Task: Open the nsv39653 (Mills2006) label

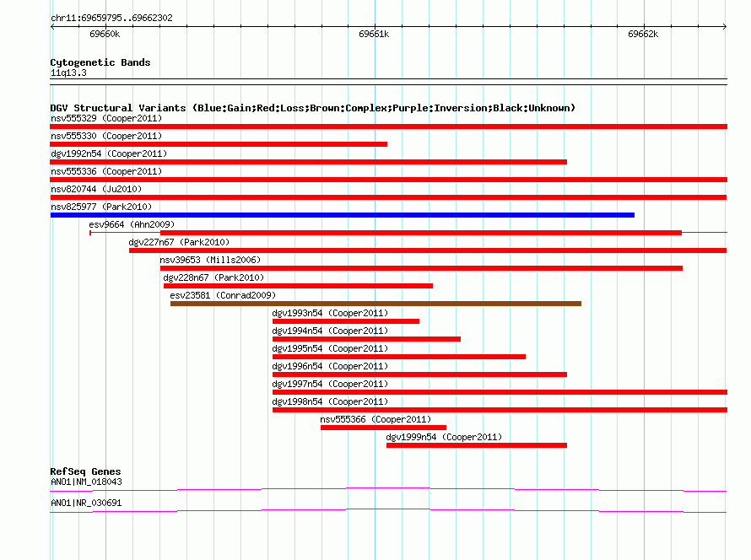Action: (x=210, y=260)
